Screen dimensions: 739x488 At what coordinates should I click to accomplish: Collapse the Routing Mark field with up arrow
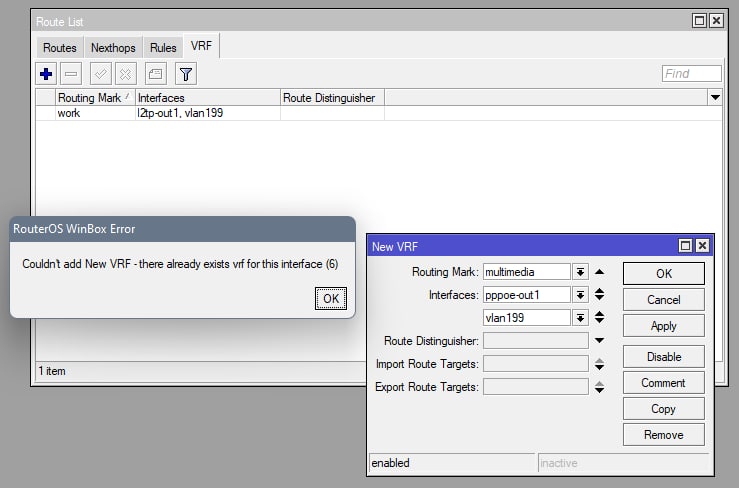pos(599,272)
